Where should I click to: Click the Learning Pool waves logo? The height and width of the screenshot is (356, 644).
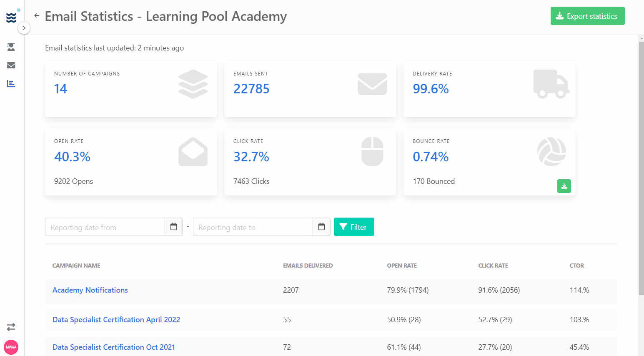[x=11, y=18]
